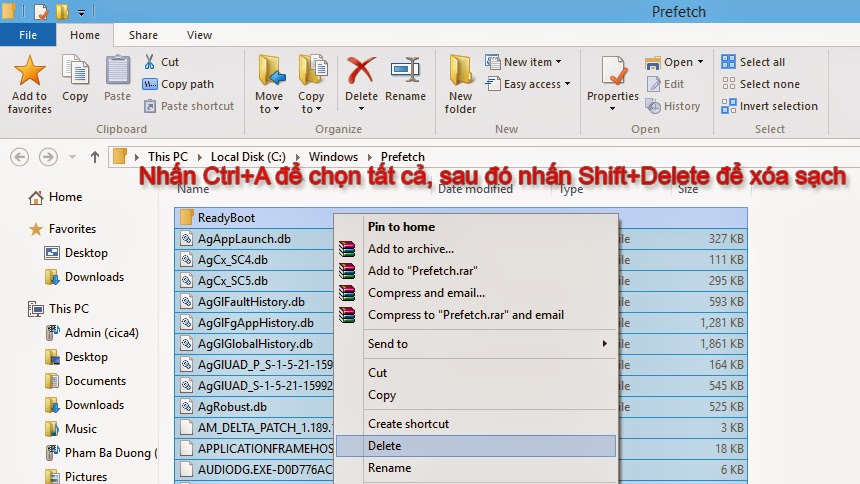This screenshot has width=860, height=484.
Task: Open Pham Ba Duong in navigation pane
Action: (100, 453)
